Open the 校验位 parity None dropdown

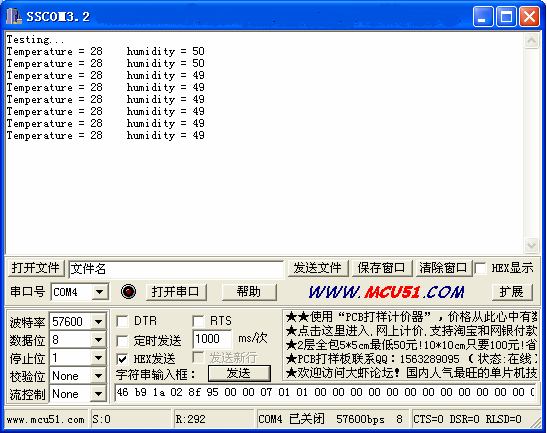pyautogui.click(x=98, y=376)
